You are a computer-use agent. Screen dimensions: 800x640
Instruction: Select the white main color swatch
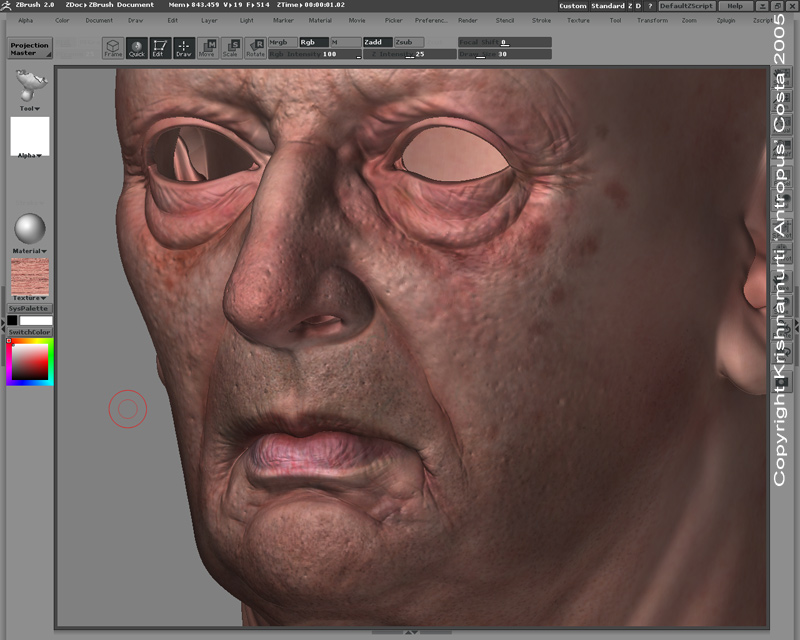click(x=36, y=320)
